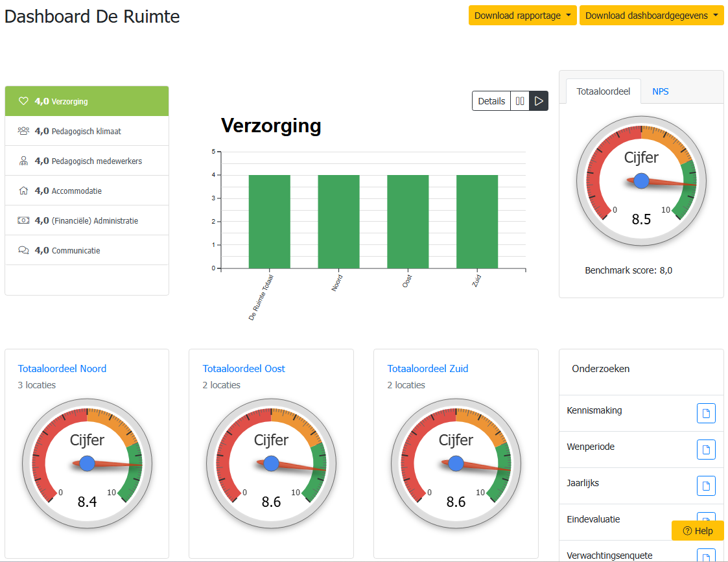Open the Totaaloordeel Zuid link
Viewport: 728px width, 562px height.
(428, 369)
